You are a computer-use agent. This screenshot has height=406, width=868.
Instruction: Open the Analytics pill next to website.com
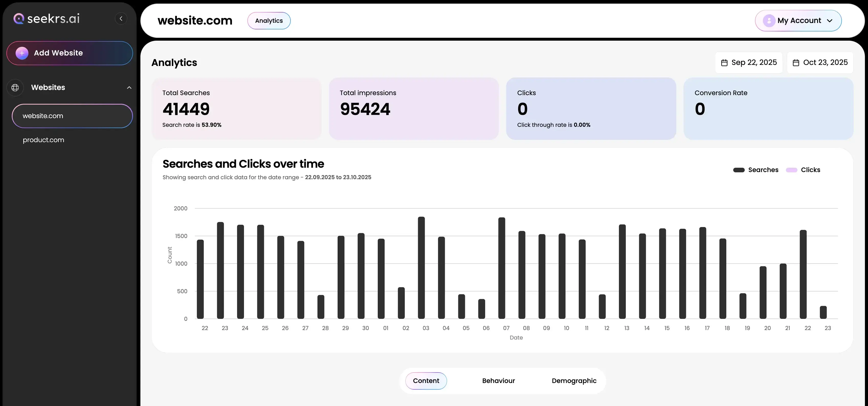click(x=269, y=20)
